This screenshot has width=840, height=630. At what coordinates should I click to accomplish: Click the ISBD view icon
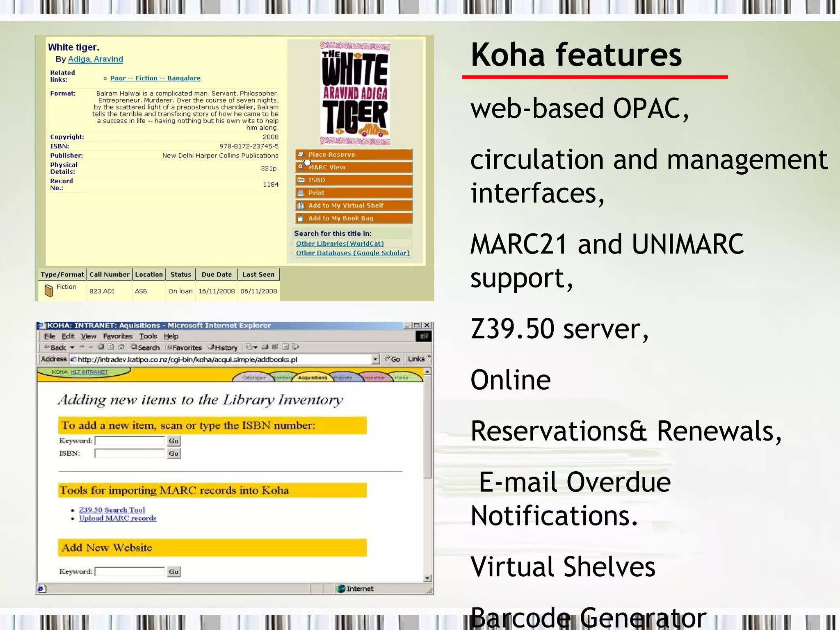[x=301, y=180]
